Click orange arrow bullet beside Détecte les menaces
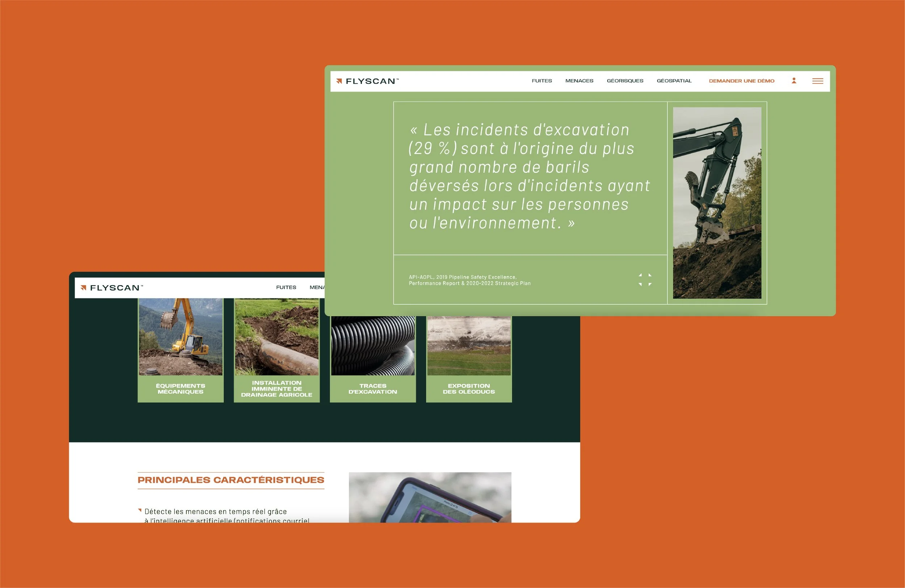905x588 pixels. coord(140,511)
